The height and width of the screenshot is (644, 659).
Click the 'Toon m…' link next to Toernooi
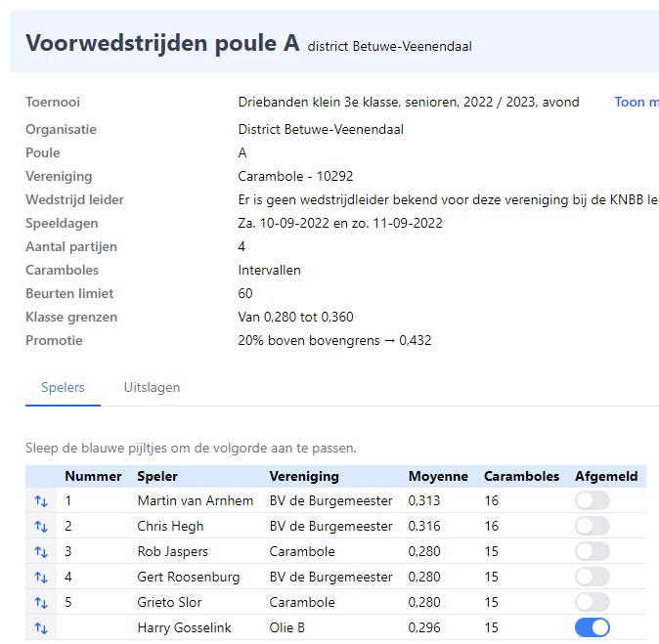tap(637, 102)
